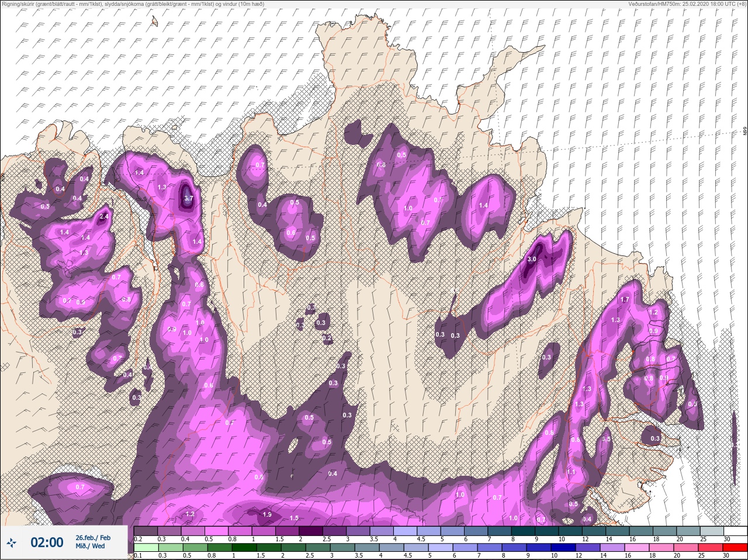Click the 3.0 precipitation value on map
Viewport: 748px width, 560px height.
pyautogui.click(x=532, y=259)
